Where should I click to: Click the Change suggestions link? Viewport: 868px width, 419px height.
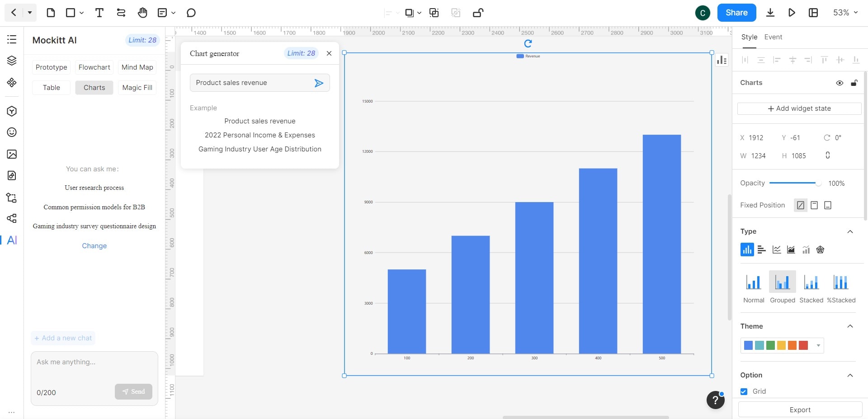tap(94, 246)
